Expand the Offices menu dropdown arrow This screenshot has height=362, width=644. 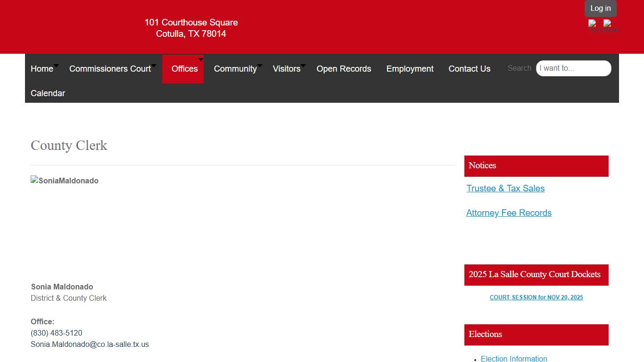(x=201, y=59)
